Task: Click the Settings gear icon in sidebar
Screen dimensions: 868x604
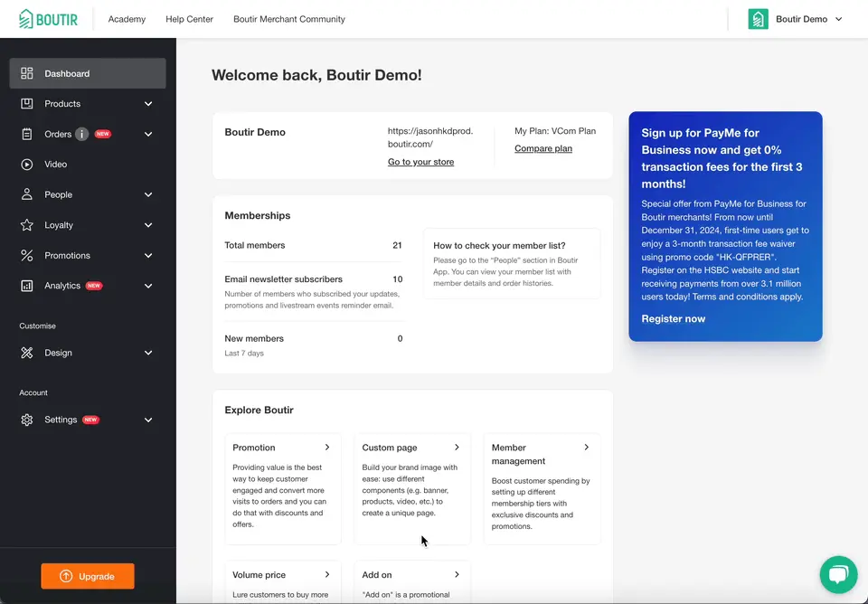Action: tap(26, 420)
